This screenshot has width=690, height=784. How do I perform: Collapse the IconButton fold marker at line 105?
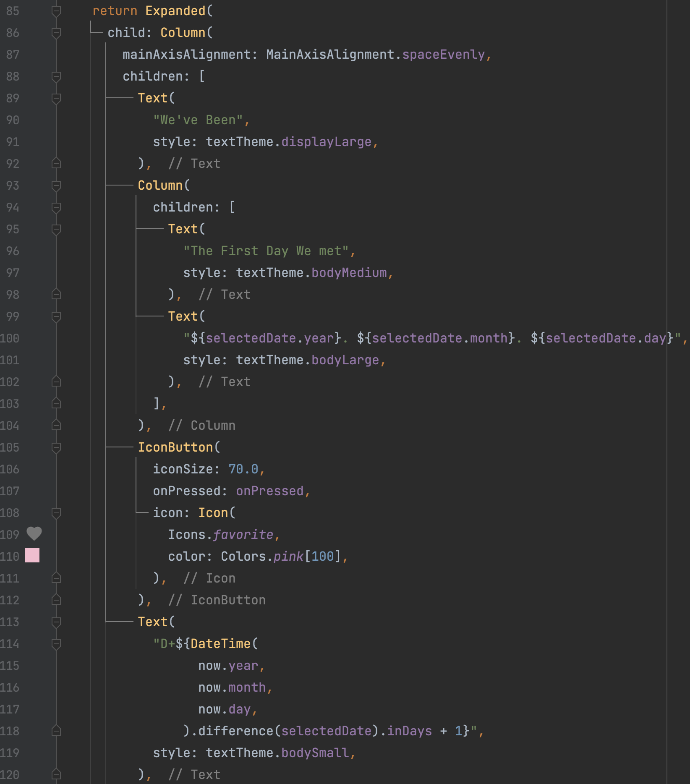pyautogui.click(x=56, y=447)
